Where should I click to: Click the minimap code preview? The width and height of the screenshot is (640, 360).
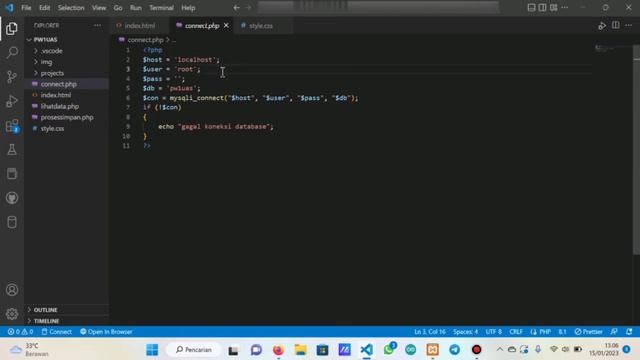pyautogui.click(x=605, y=49)
